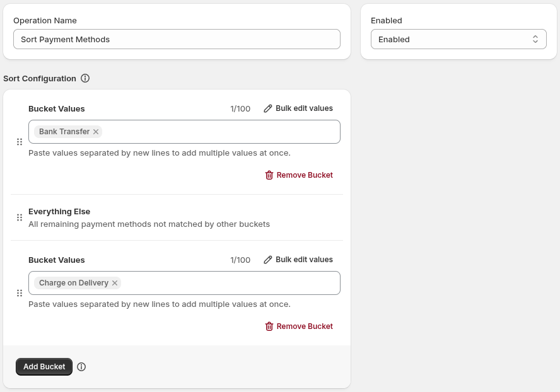Click the Enabled label above dropdown
Screen dimensions: 560x392
coord(387,20)
